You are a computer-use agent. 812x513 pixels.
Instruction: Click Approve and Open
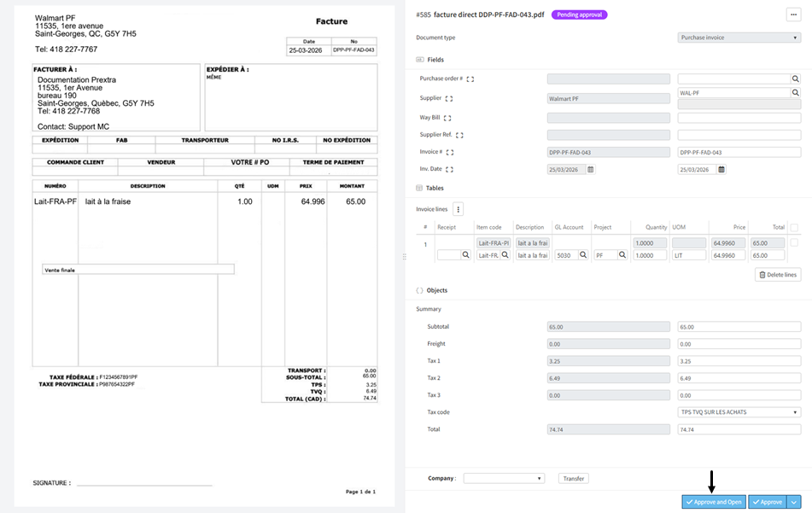pyautogui.click(x=712, y=502)
